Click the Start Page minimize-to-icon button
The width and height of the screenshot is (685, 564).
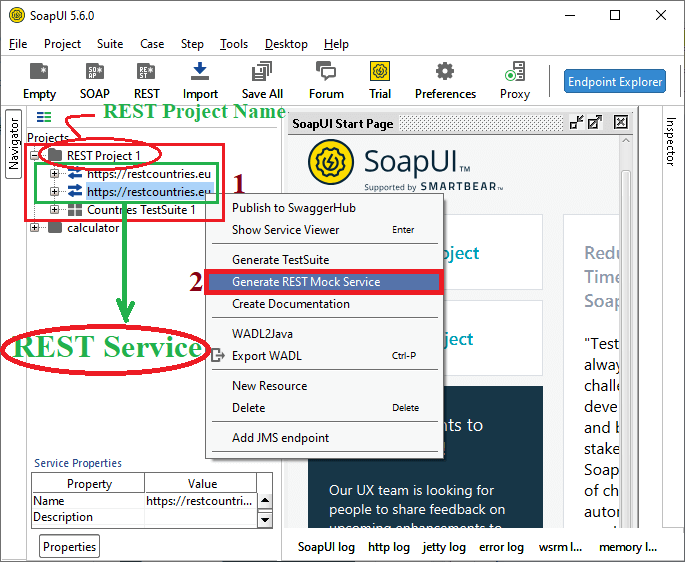click(577, 122)
